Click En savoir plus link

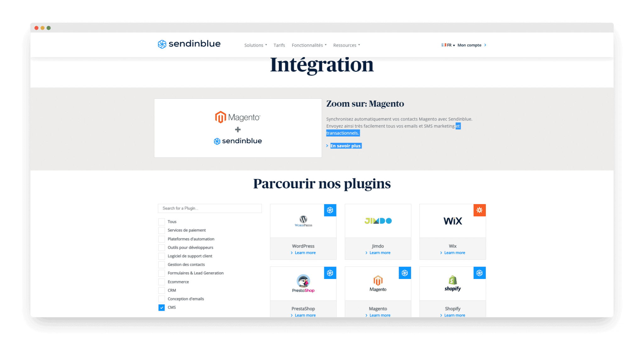346,146
